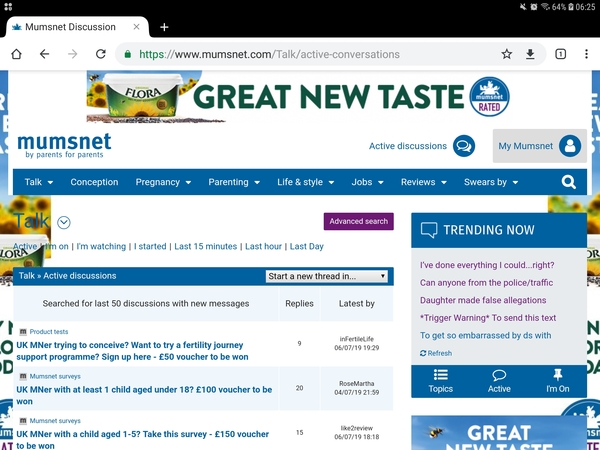Bookmark page with the star icon
Viewport: 600px width, 450px height.
coord(507,54)
